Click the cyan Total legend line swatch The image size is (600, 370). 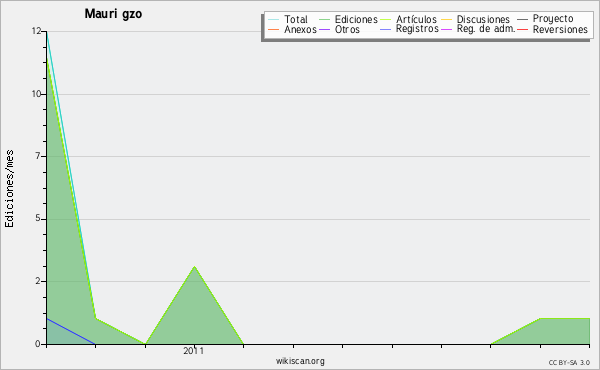coord(274,20)
